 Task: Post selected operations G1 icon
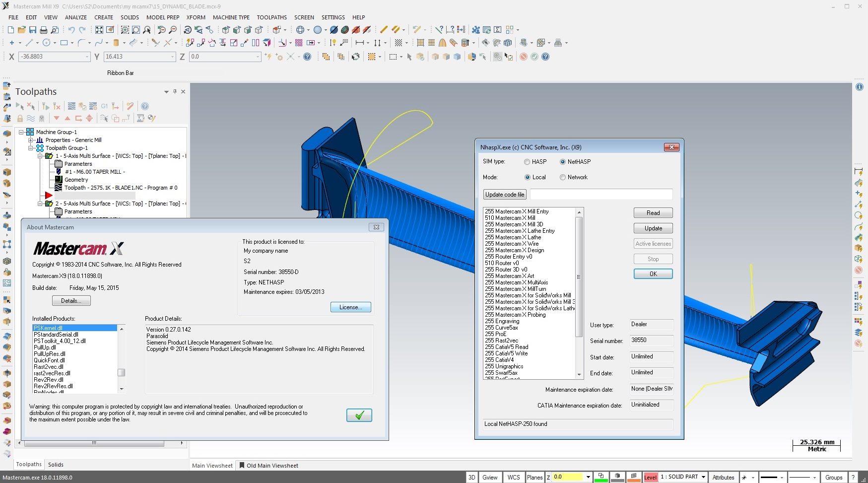coord(104,106)
